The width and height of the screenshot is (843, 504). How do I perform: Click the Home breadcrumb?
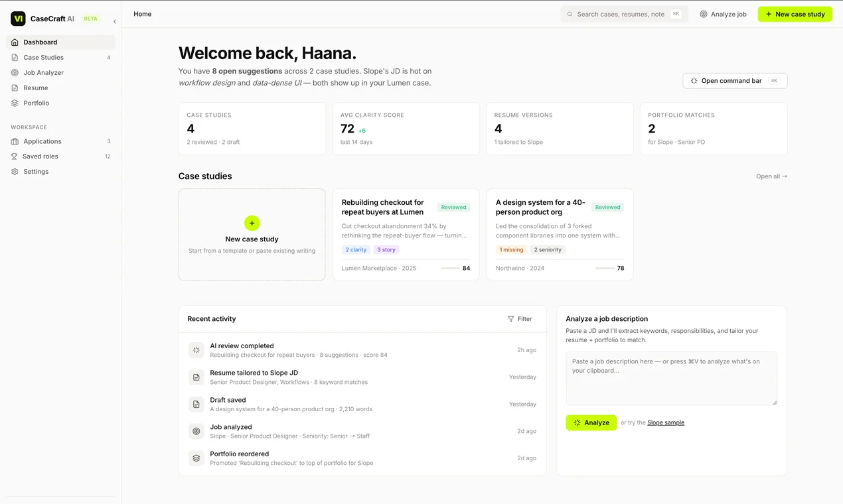[x=142, y=14]
